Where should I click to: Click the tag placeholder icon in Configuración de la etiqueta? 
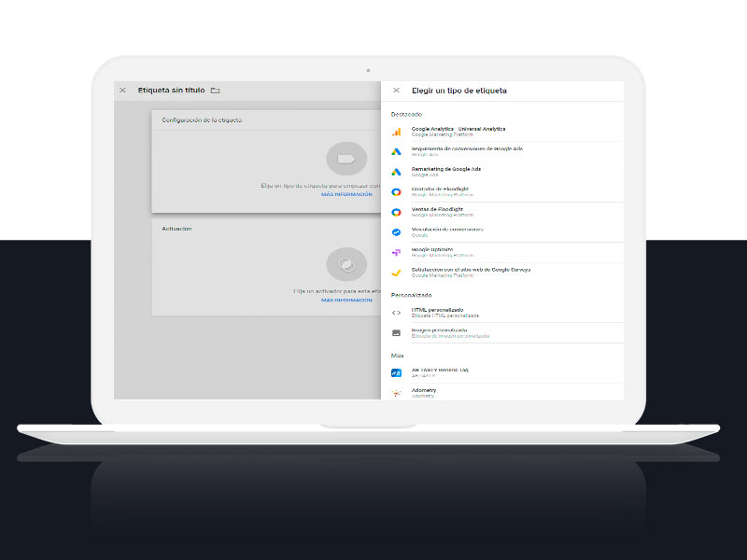346,159
